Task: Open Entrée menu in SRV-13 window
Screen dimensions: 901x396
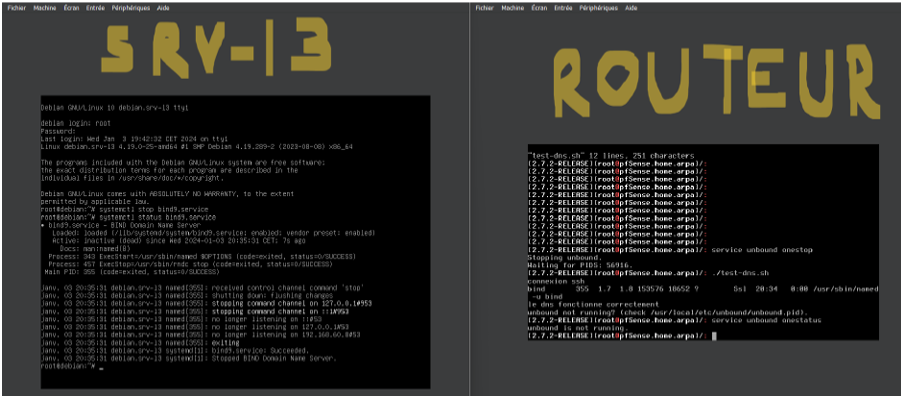Action: coord(95,9)
